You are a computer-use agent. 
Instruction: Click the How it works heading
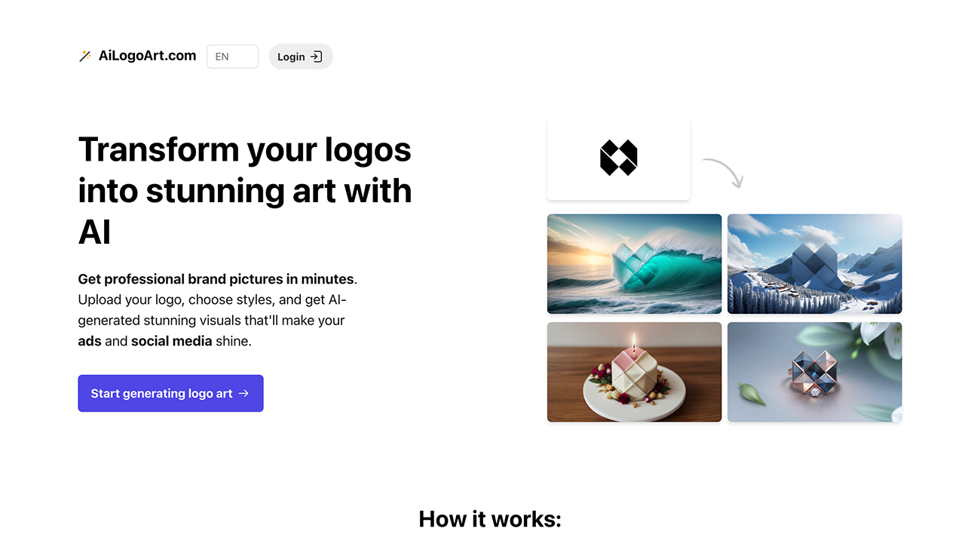(x=490, y=519)
